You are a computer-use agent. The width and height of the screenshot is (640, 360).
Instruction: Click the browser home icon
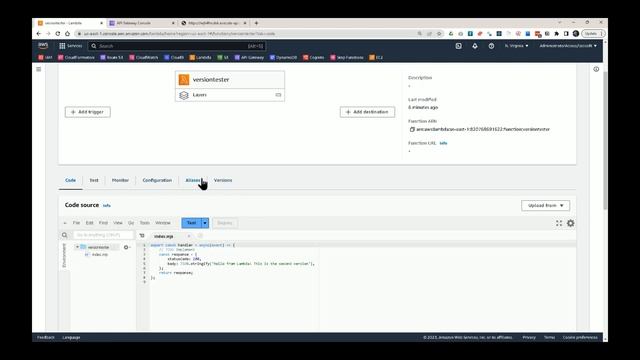(x=67, y=34)
